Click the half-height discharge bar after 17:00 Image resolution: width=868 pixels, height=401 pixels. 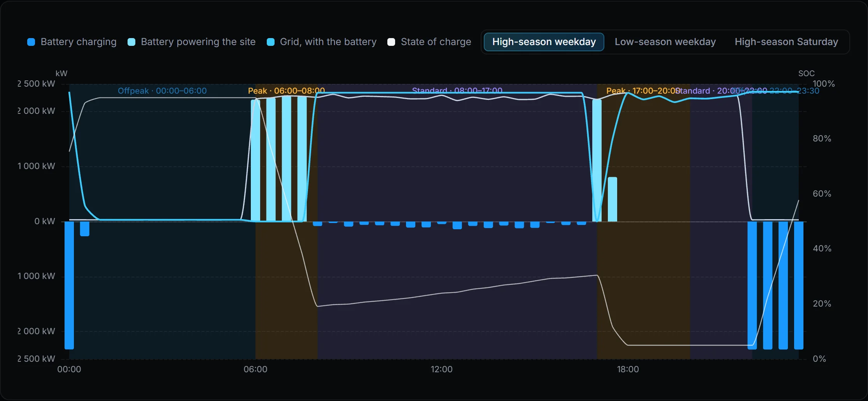pyautogui.click(x=612, y=199)
